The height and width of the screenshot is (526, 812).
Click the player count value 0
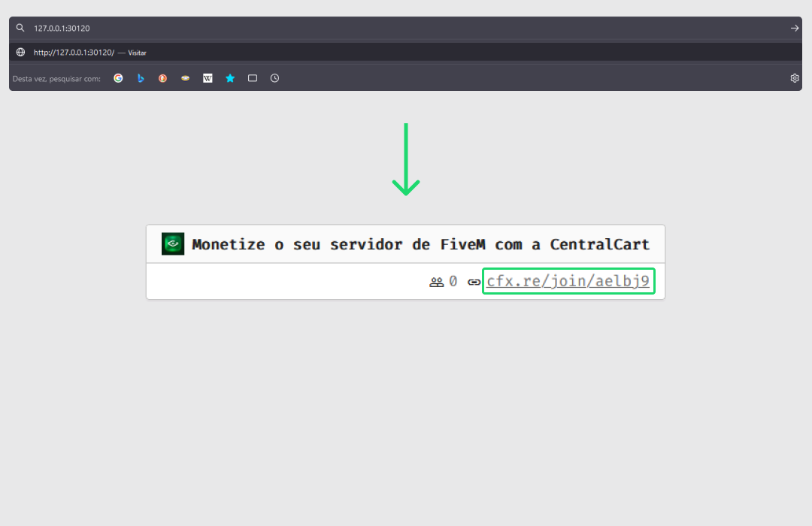453,282
